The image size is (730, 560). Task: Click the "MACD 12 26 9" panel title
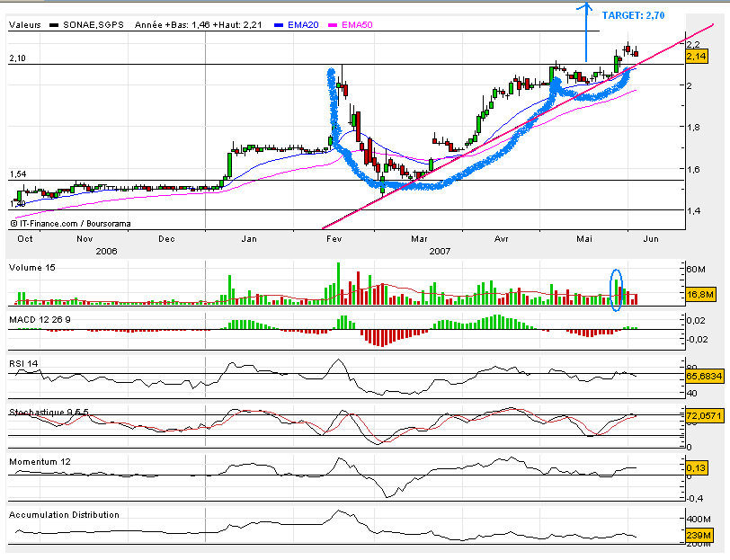pos(40,320)
